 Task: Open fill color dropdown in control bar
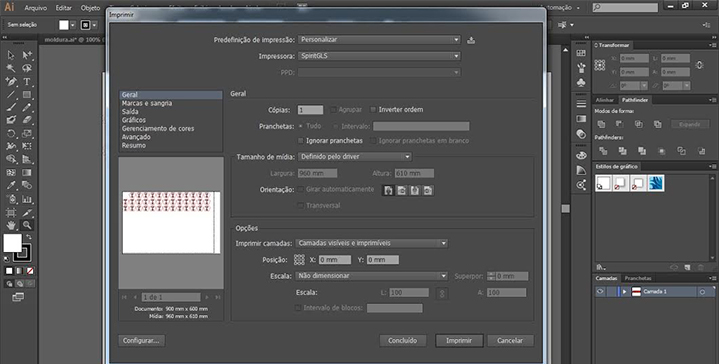[73, 25]
